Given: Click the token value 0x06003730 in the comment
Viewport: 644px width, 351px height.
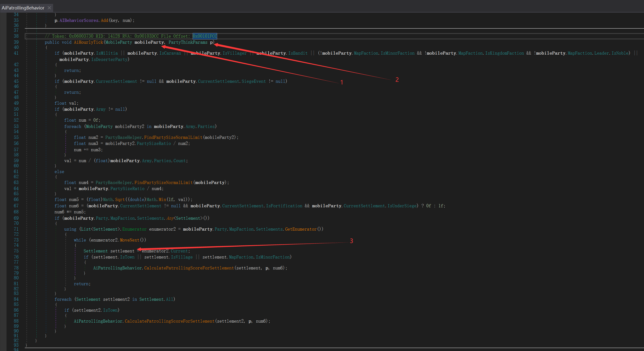Looking at the screenshot, I should pos(81,36).
